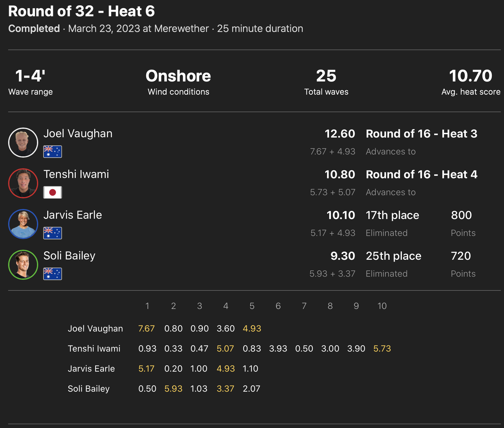The image size is (504, 428).
Task: Click Jarvis Earle's 5.17 wave score
Action: (x=147, y=369)
